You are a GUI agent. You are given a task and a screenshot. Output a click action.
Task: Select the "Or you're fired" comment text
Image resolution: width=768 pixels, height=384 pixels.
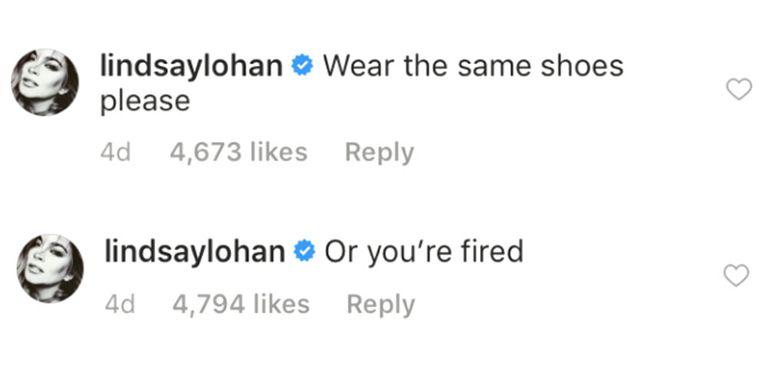click(424, 253)
